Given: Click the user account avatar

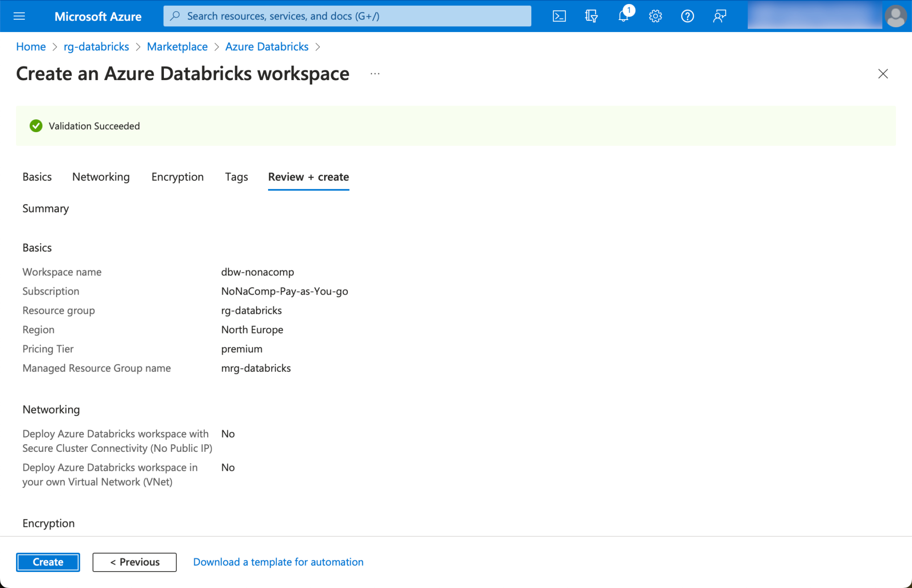Looking at the screenshot, I should (896, 16).
